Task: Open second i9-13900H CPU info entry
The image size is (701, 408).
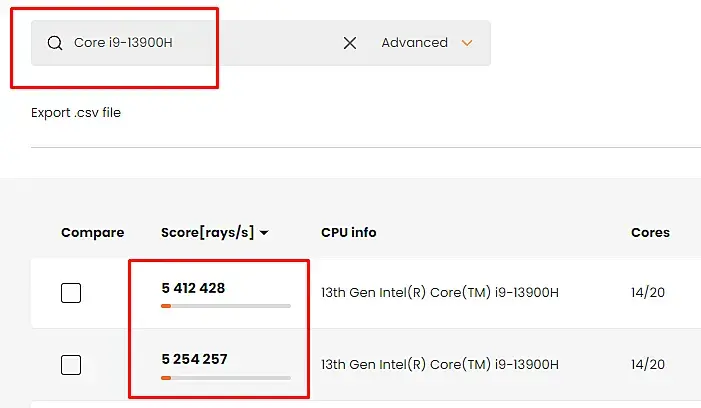Action: [x=439, y=365]
